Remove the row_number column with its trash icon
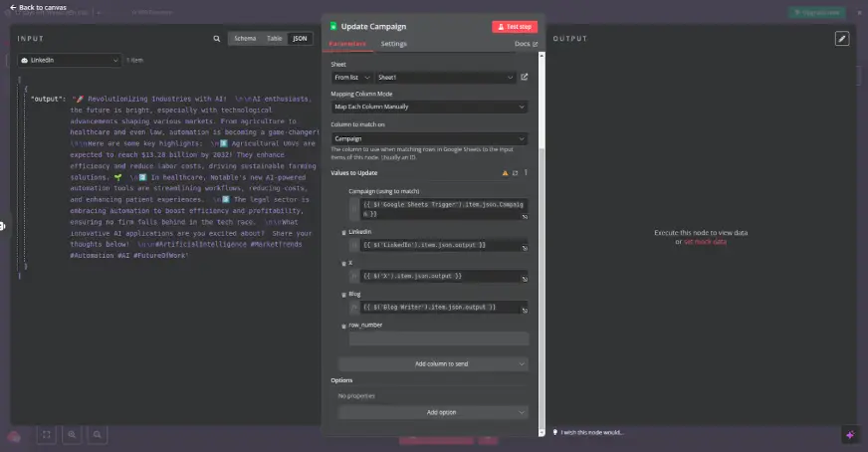 pyautogui.click(x=344, y=325)
